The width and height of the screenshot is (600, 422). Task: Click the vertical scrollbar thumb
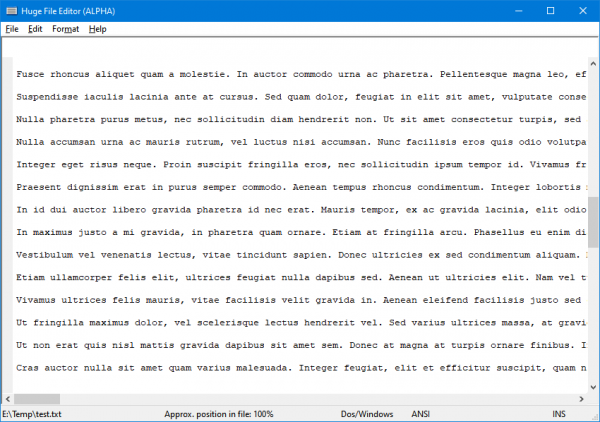[x=592, y=222]
